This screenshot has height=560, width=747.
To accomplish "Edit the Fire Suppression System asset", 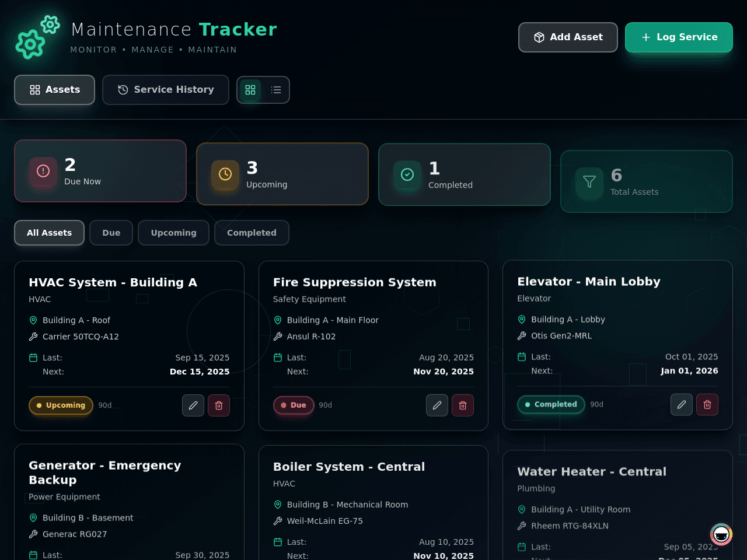I will coord(437,405).
